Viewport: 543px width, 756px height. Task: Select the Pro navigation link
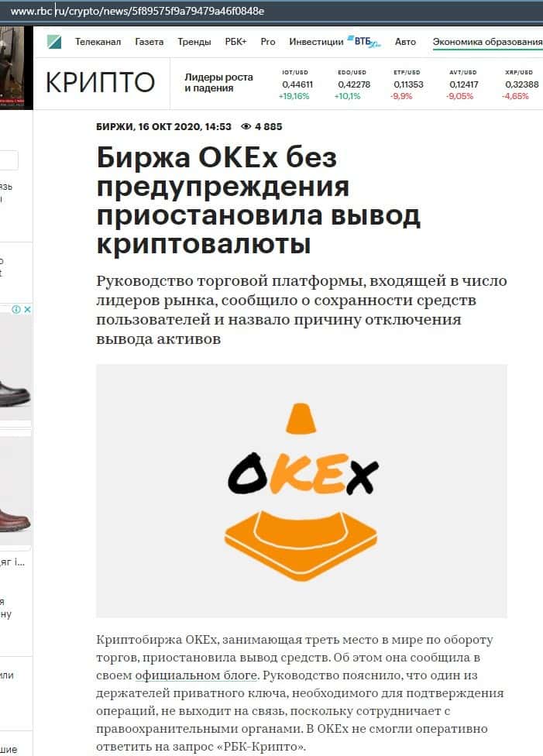tap(268, 42)
